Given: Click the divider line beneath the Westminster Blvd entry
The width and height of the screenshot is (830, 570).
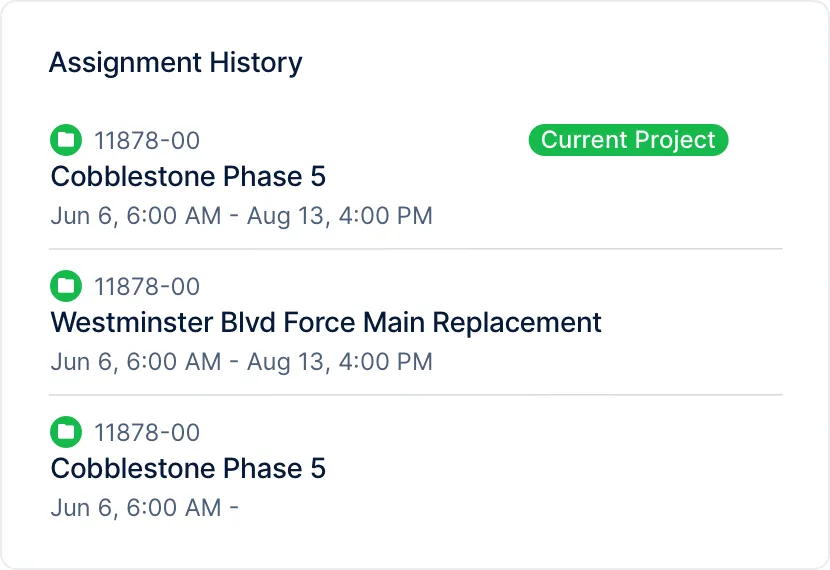Looking at the screenshot, I should (x=415, y=395).
